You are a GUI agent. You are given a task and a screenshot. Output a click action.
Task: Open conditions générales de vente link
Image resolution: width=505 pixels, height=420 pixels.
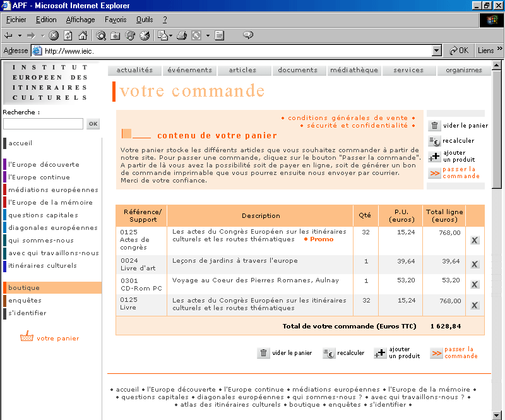(x=348, y=118)
